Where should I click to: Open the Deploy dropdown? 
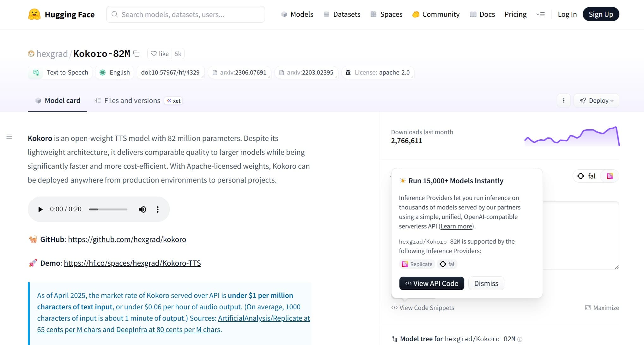point(596,100)
